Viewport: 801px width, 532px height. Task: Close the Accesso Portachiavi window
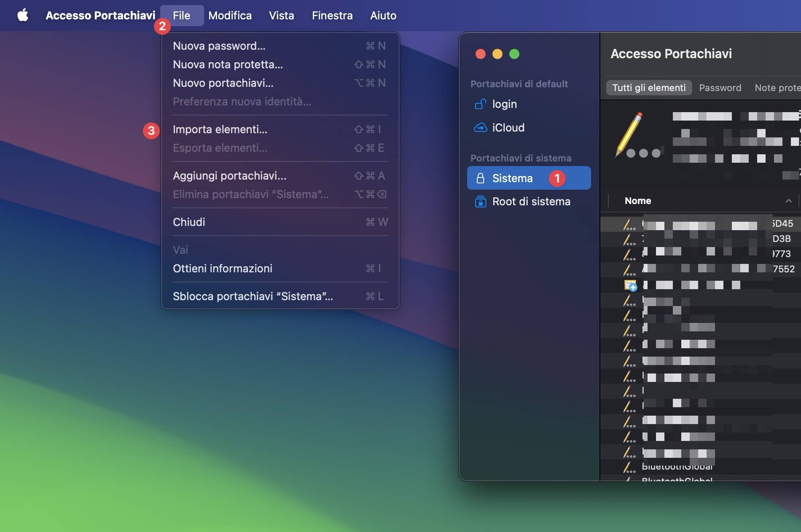point(480,54)
